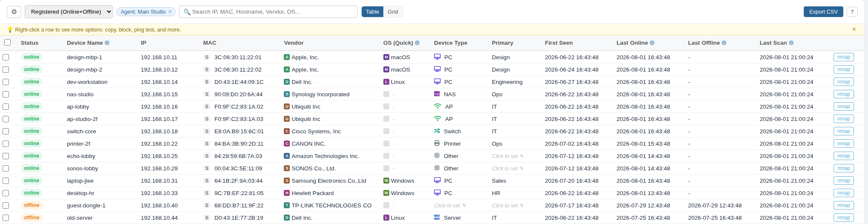Click the NAS drive icon for nas-studio

tap(437, 94)
